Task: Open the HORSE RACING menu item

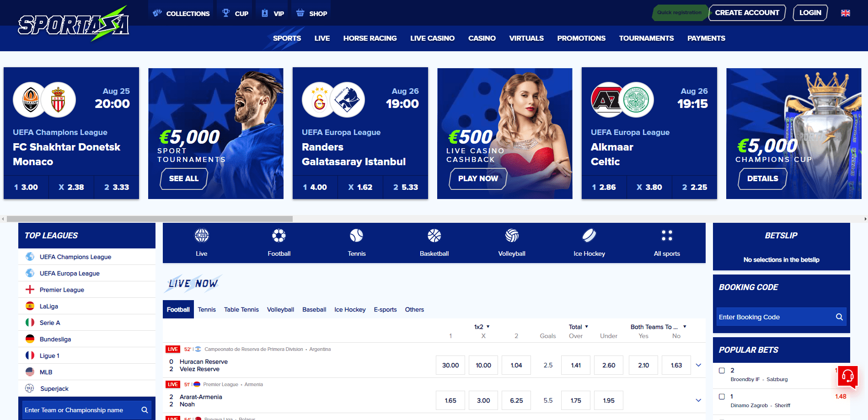Action: [370, 38]
